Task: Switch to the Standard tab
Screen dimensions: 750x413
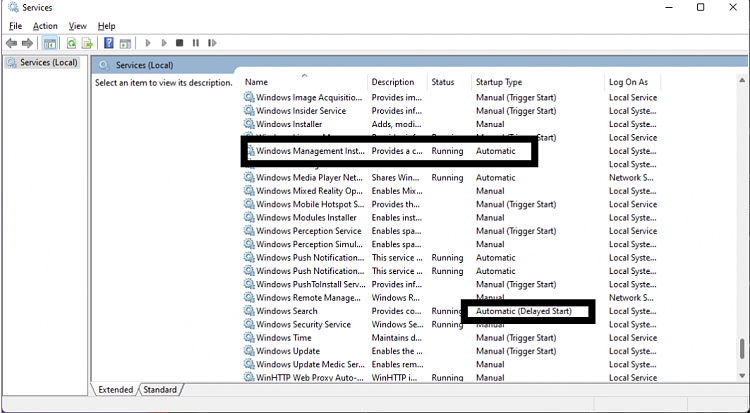Action: point(160,390)
